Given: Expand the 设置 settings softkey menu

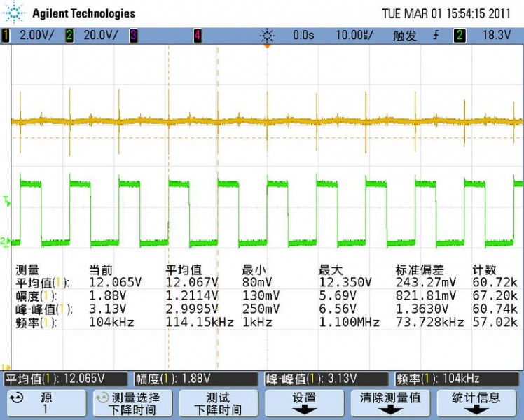Looking at the screenshot, I should [304, 402].
